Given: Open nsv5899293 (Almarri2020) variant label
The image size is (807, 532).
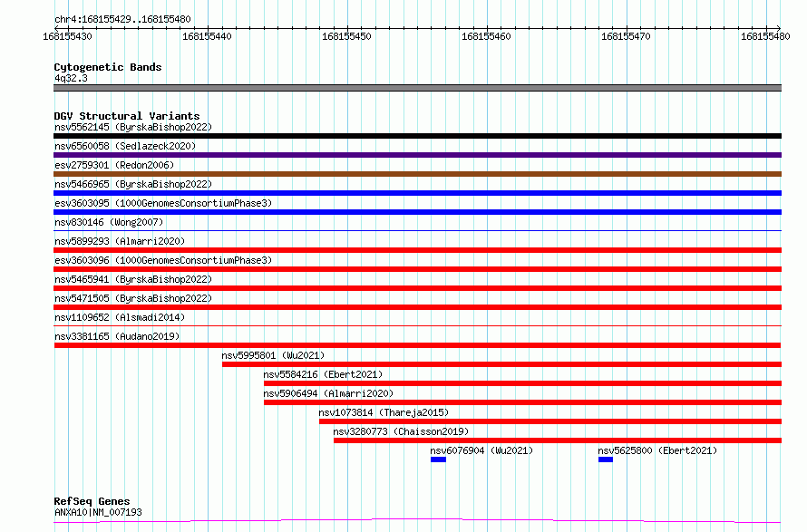Looking at the screenshot, I should (120, 241).
